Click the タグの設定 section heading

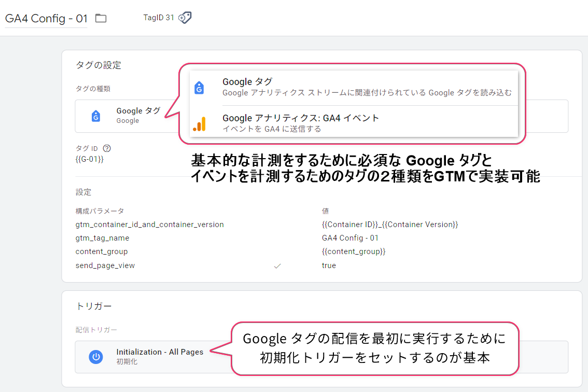click(98, 65)
